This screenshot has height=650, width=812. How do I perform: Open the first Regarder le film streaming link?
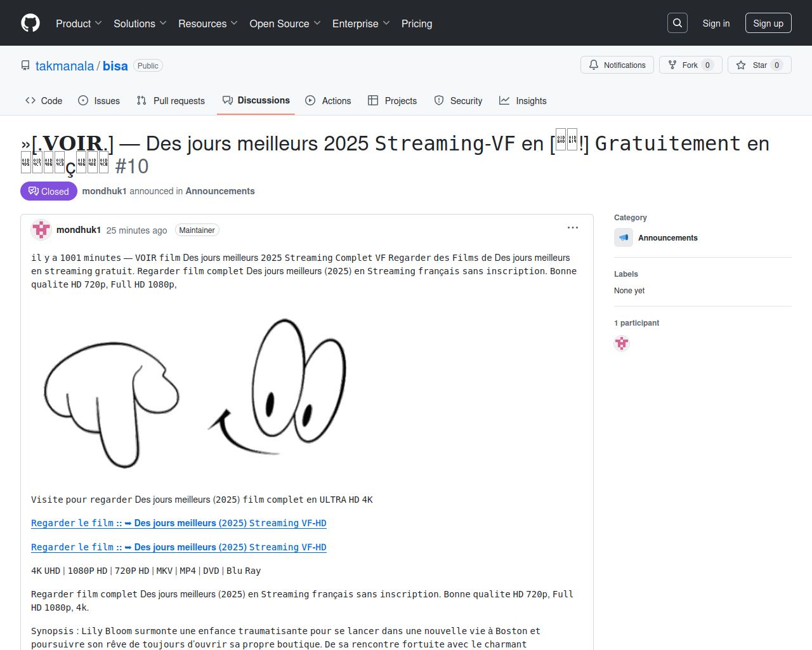tap(179, 523)
